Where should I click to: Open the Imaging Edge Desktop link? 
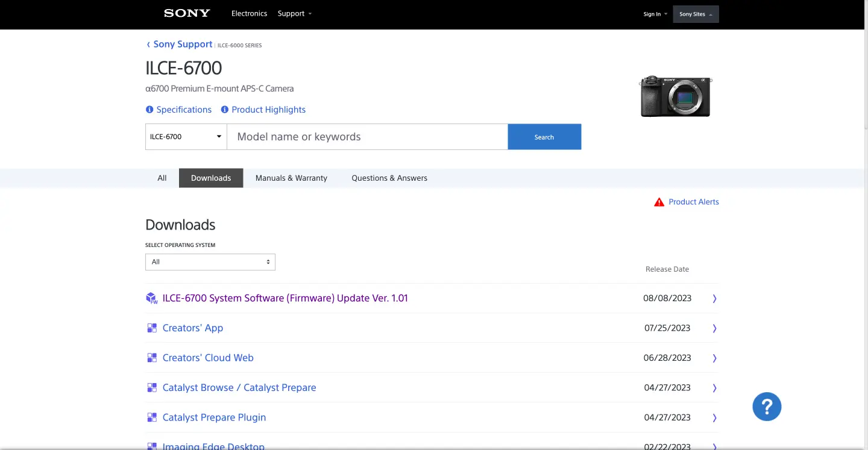213,446
